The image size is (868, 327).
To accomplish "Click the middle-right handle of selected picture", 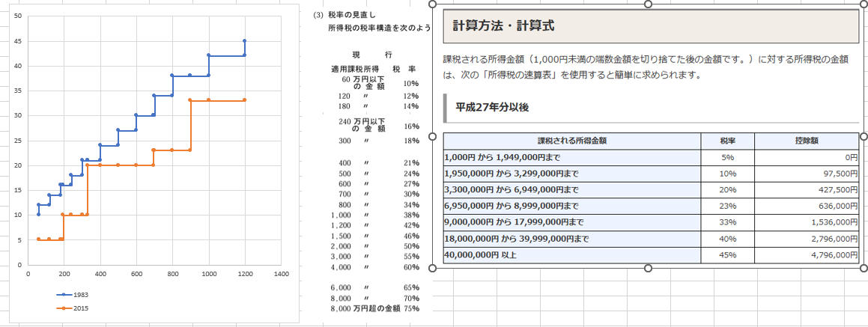I will tap(864, 136).
